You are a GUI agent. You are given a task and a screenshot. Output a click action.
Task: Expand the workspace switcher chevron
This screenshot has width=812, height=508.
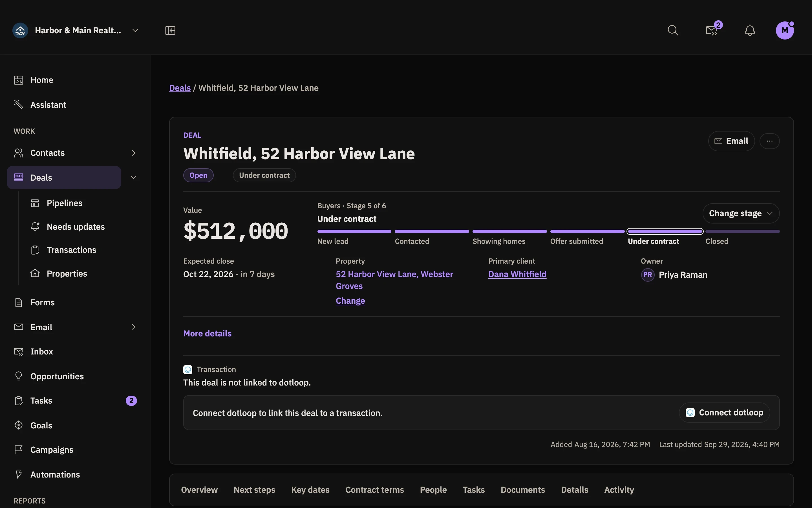135,30
